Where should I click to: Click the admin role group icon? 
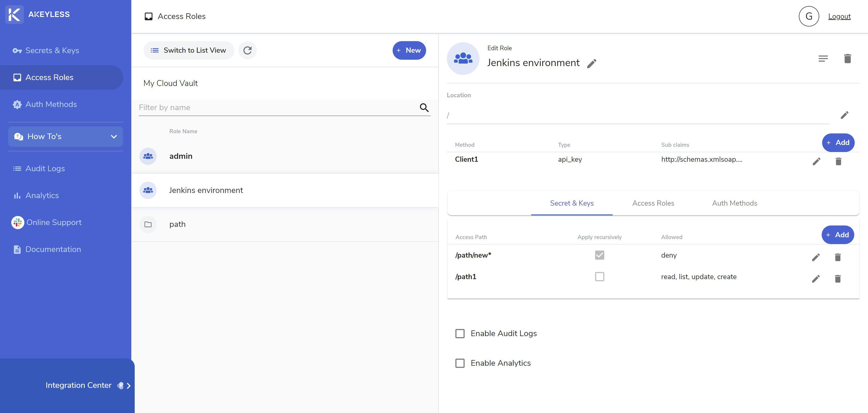(148, 156)
